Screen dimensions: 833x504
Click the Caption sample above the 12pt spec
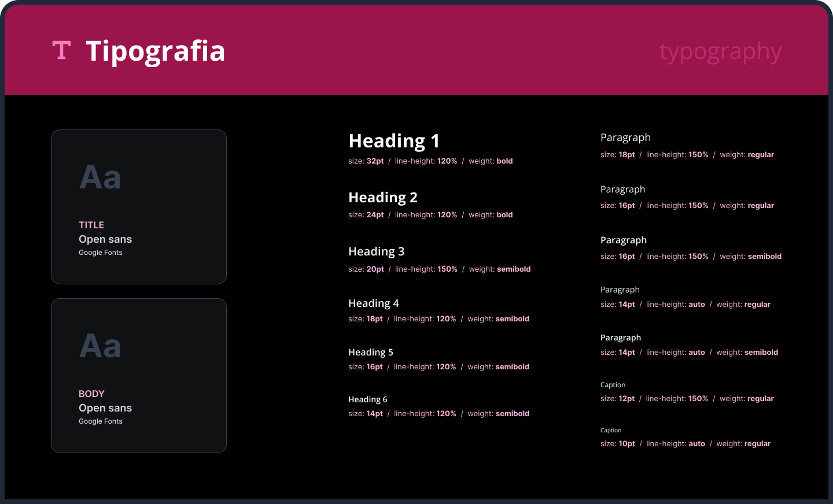click(x=613, y=385)
